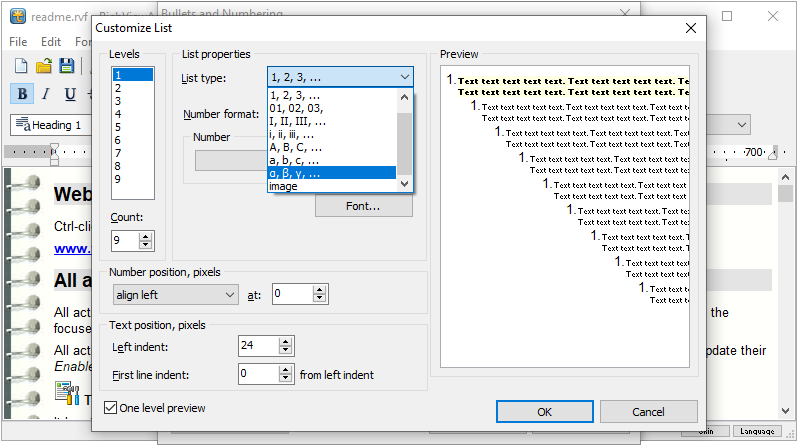Toggle Underline formatting button
The image size is (797, 445).
point(70,95)
